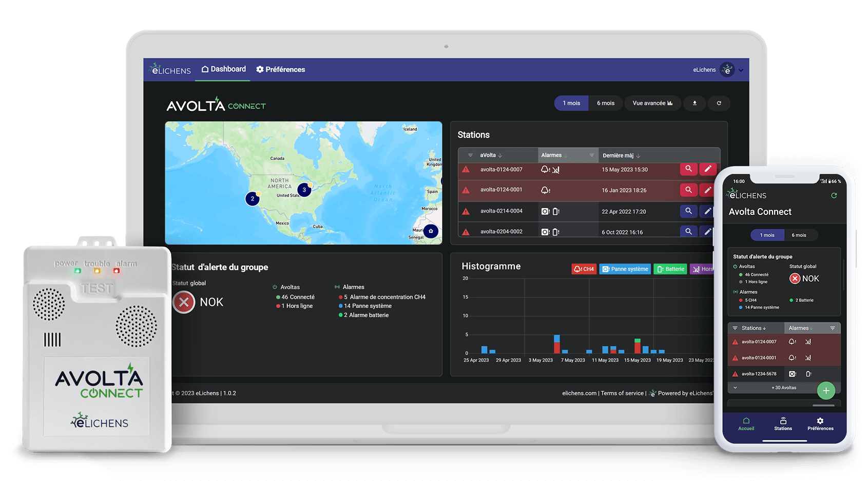Click the warning triangle of laptop row avolta-0124-0007

coord(466,169)
